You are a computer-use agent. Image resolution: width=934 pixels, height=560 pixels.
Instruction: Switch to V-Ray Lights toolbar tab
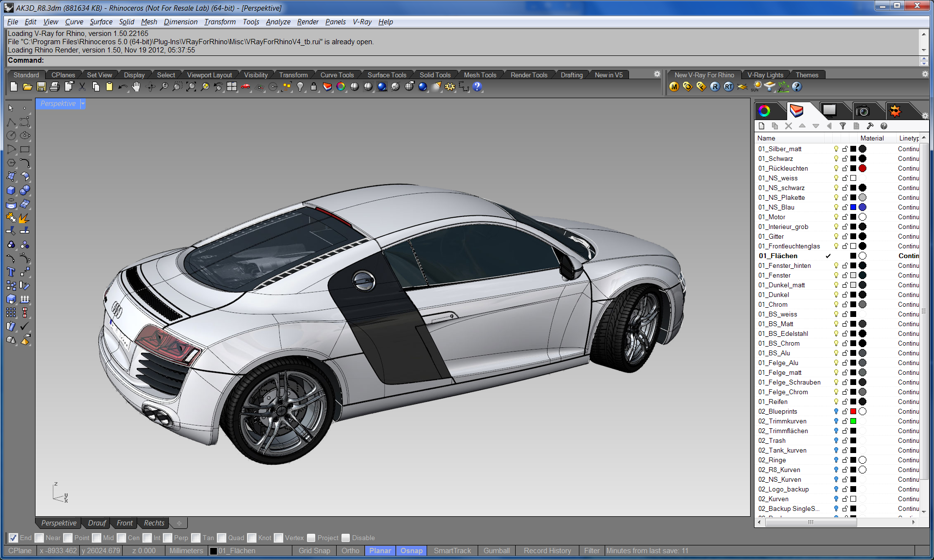click(x=765, y=75)
